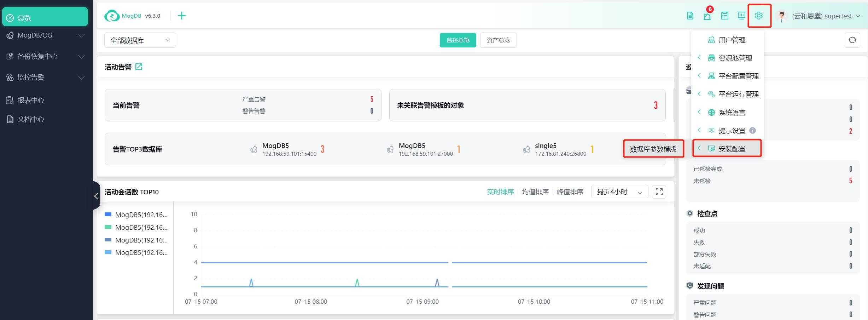This screenshot has width=868, height=320.
Task: Click the 未巡检 count 5
Action: 851,181
